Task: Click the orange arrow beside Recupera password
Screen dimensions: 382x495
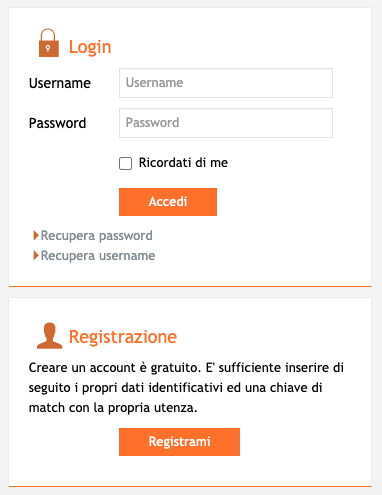Action: pos(36,235)
